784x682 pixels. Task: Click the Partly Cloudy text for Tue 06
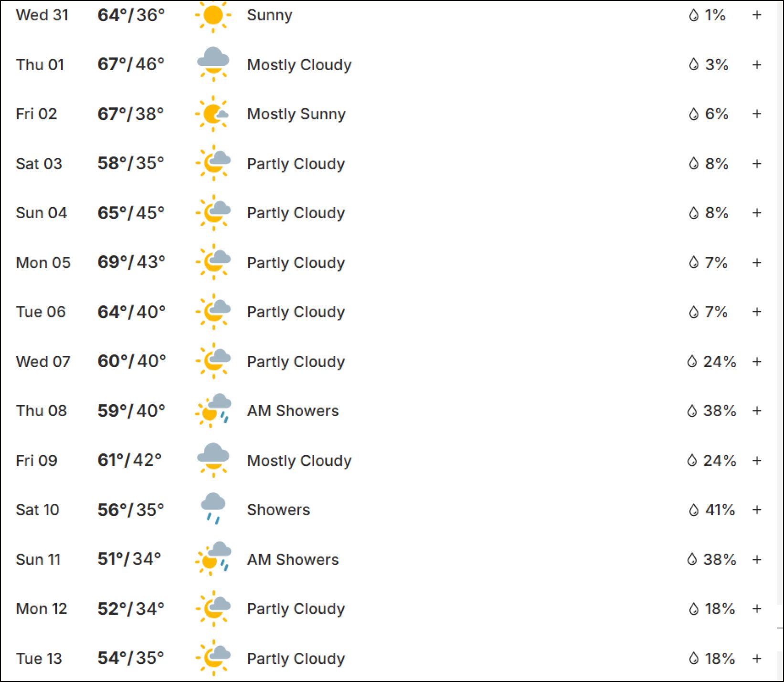tap(296, 312)
